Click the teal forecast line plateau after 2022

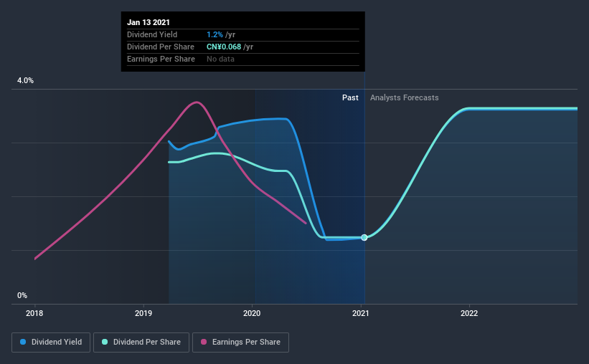pyautogui.click(x=522, y=109)
